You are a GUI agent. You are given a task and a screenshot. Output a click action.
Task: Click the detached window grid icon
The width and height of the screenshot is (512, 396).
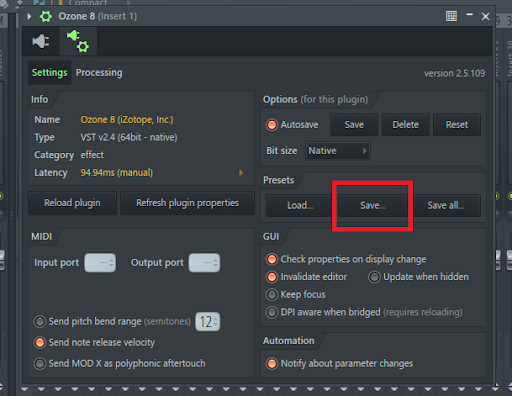pyautogui.click(x=451, y=16)
